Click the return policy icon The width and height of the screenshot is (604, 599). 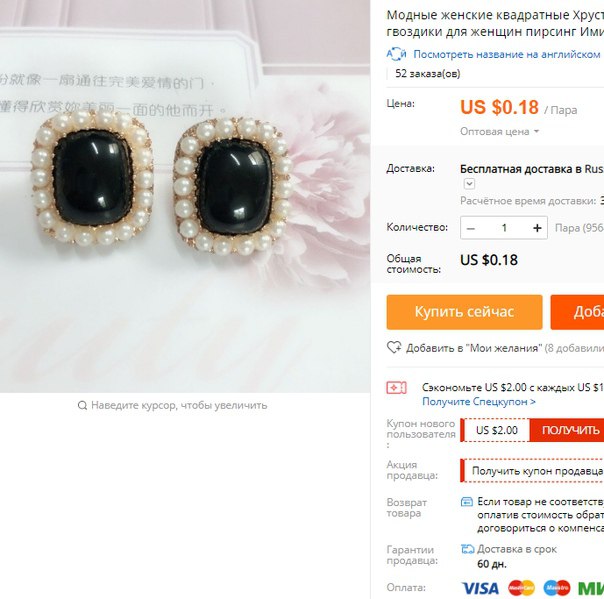[x=467, y=502]
